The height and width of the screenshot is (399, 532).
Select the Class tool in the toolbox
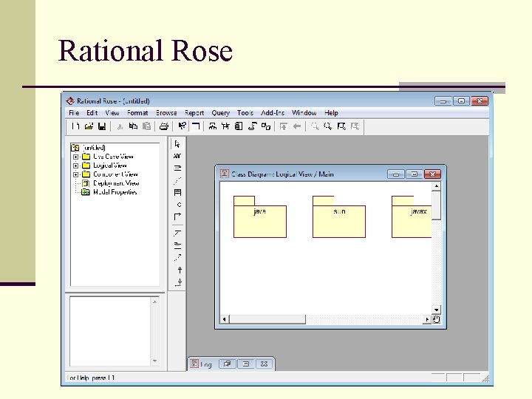(177, 192)
